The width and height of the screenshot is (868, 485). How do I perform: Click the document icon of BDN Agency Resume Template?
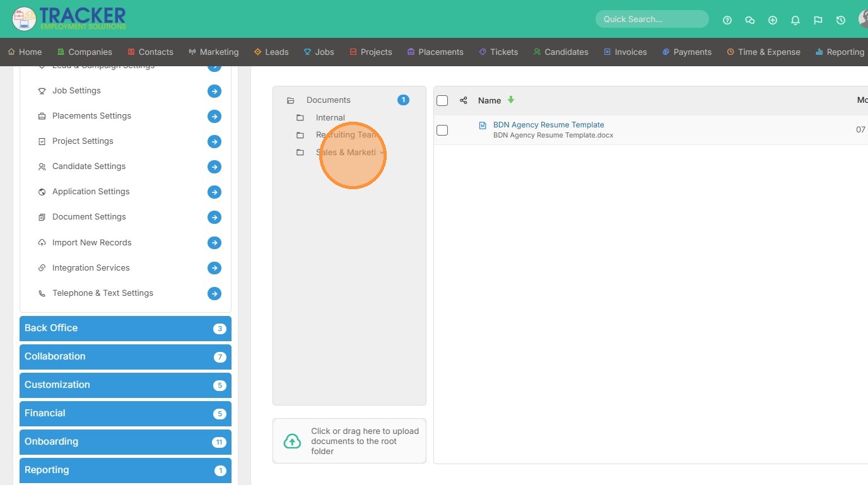(x=483, y=126)
